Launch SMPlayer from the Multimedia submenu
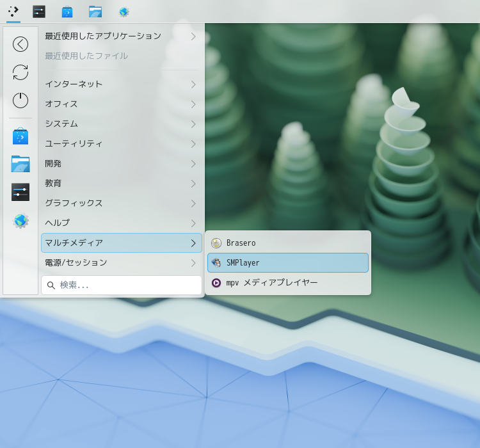 pos(288,263)
